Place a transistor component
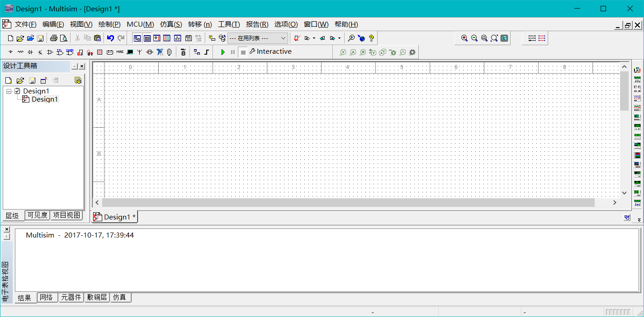The height and width of the screenshot is (317, 644). (x=40, y=52)
